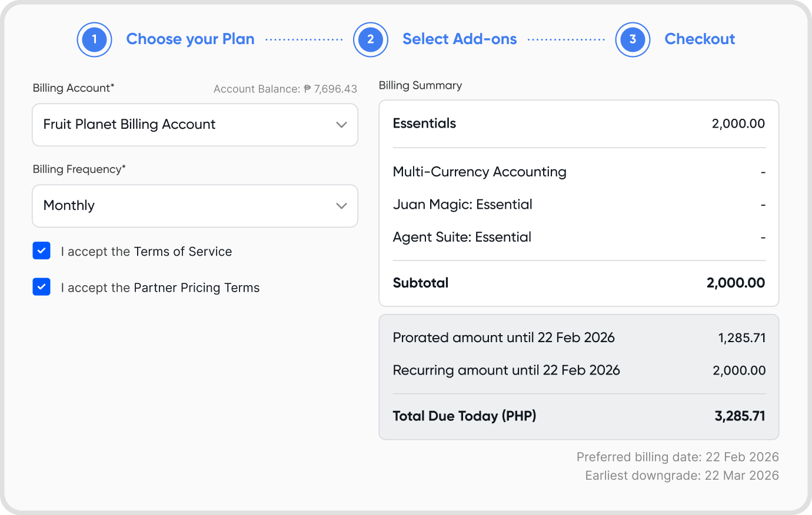Click the step 1 circle icon
This screenshot has width=812, height=515.
(94, 39)
